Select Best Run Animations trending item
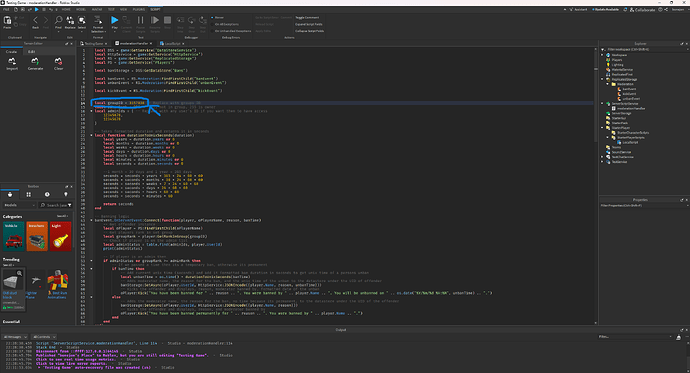Screen dimensions: 690x373 pos(58,285)
